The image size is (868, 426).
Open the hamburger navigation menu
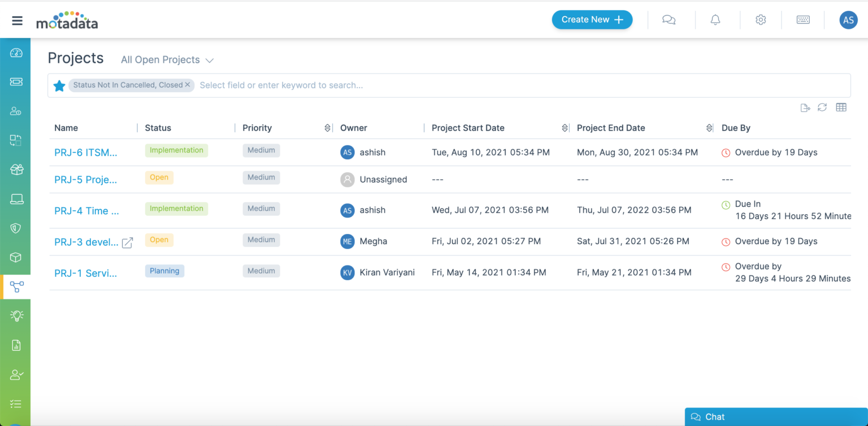click(17, 21)
